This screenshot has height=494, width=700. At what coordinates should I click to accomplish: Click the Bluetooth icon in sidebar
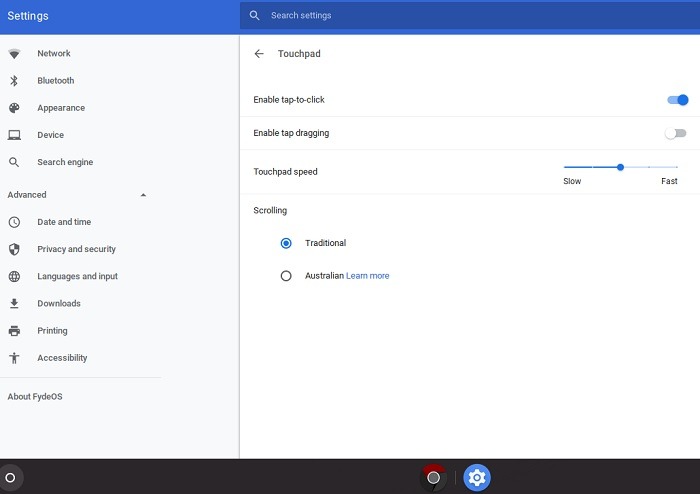click(x=14, y=81)
